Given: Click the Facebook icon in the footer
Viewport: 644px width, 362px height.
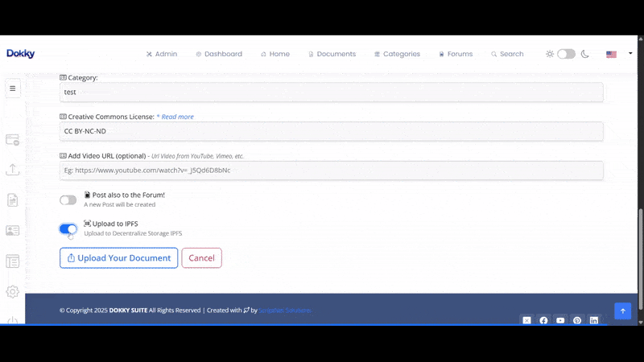Looking at the screenshot, I should (x=543, y=320).
